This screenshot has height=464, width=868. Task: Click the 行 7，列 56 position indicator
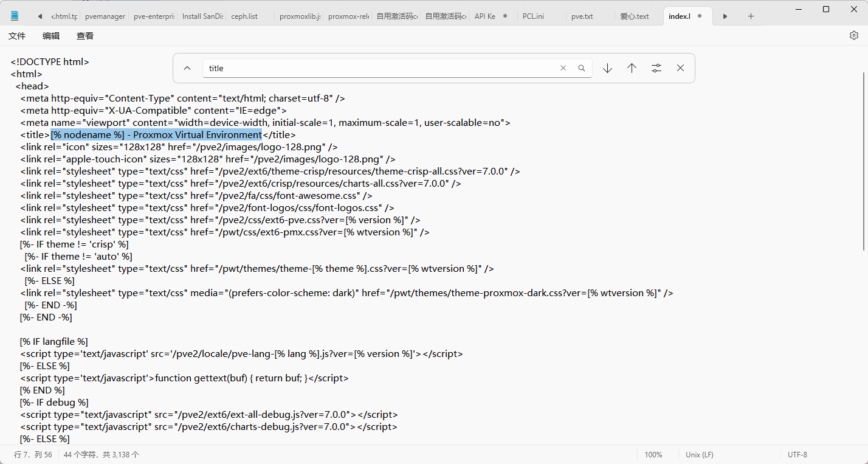[33, 455]
